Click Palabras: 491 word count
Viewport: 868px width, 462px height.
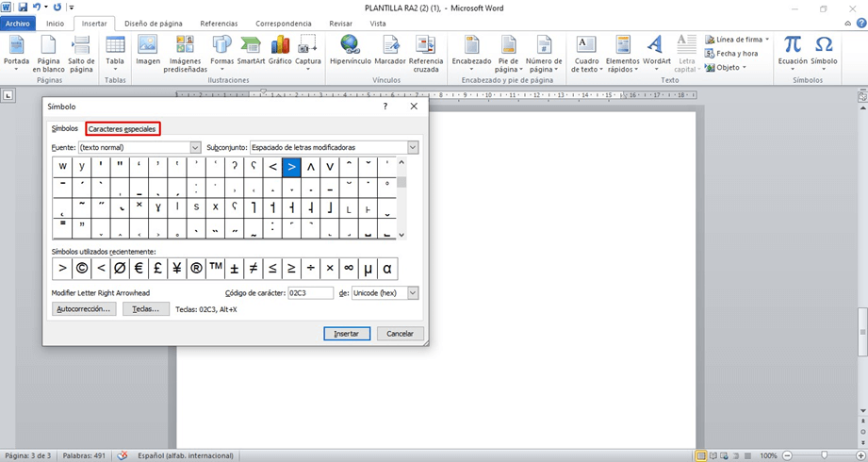[85, 455]
